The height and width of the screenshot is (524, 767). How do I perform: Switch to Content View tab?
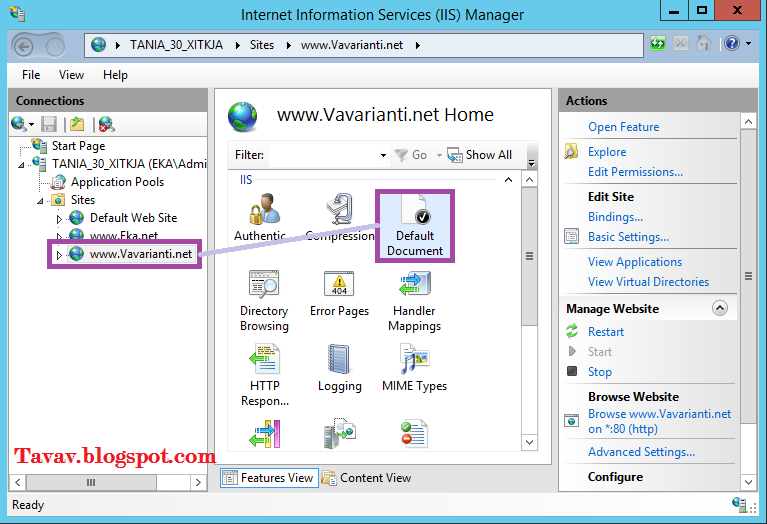367,478
